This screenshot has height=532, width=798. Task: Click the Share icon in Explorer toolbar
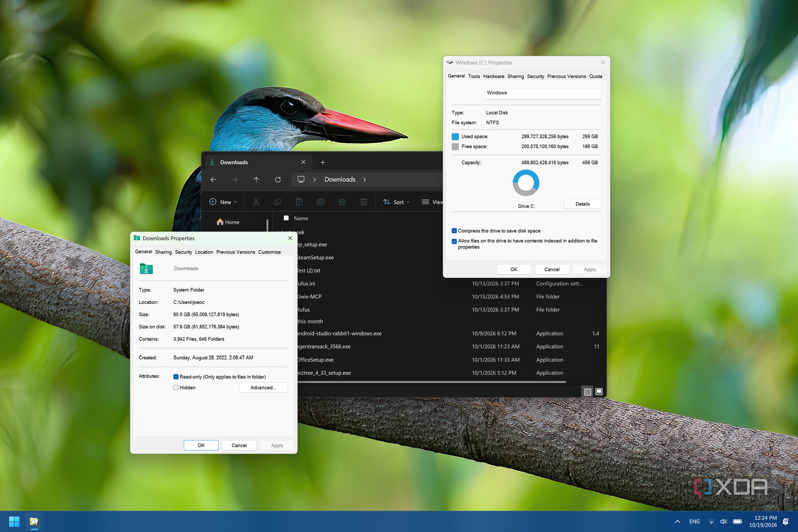tap(342, 202)
